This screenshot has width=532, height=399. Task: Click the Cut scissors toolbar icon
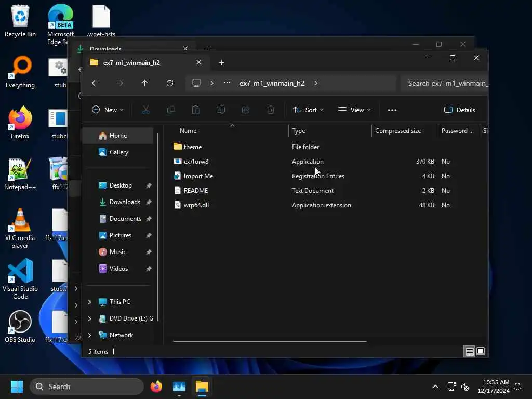(145, 110)
